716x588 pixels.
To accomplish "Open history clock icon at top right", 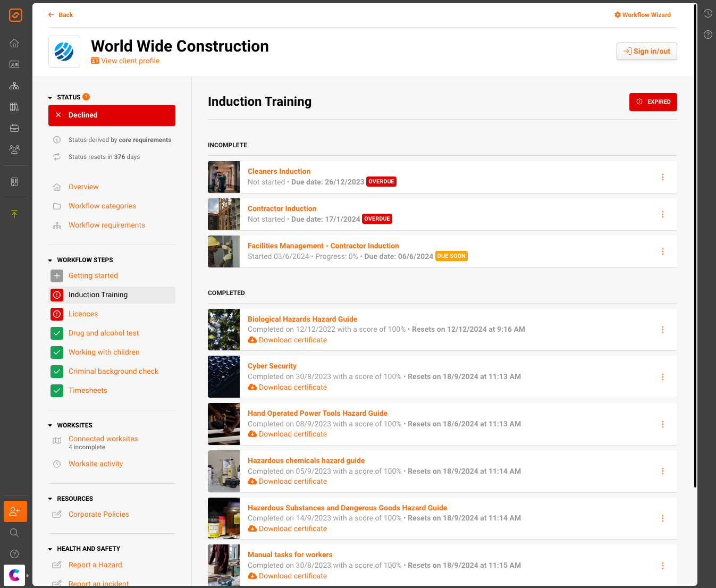I will [707, 13].
